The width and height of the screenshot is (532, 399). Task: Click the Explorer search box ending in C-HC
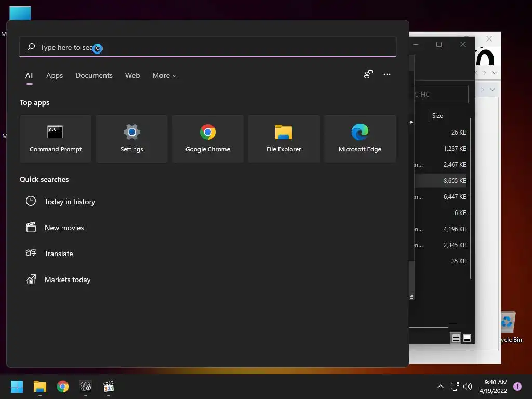(441, 95)
